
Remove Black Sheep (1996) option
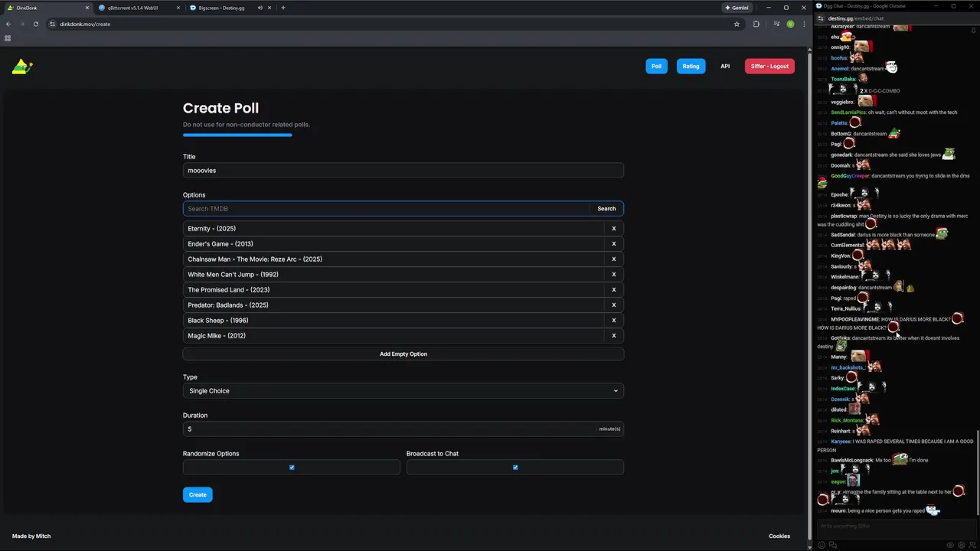(614, 320)
